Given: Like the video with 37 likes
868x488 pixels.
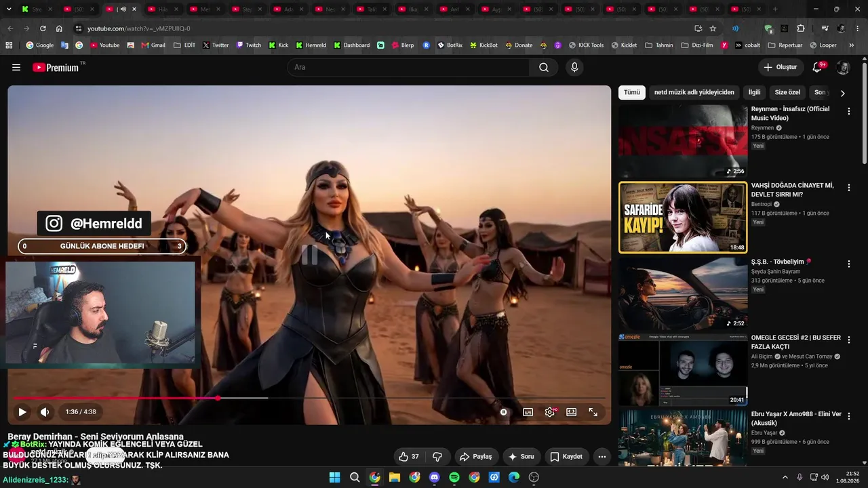Looking at the screenshot, I should [409, 457].
